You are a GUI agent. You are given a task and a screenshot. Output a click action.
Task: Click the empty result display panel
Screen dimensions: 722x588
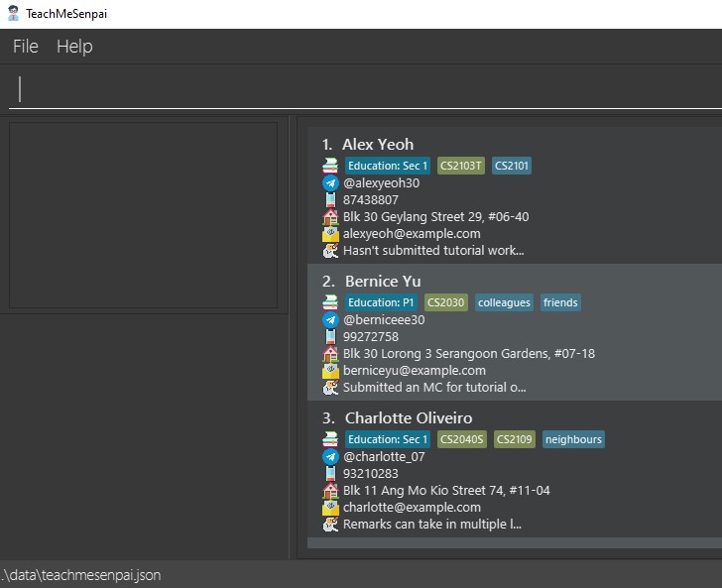pyautogui.click(x=143, y=215)
